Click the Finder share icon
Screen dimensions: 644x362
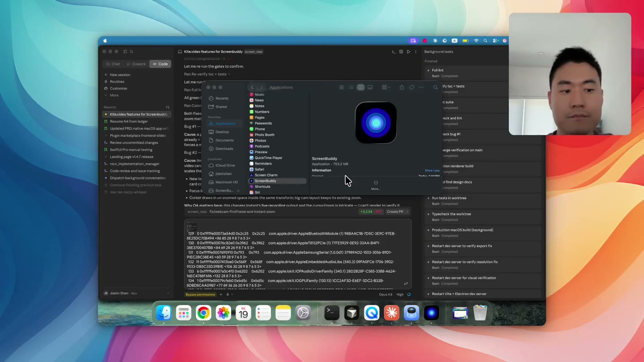[402, 87]
